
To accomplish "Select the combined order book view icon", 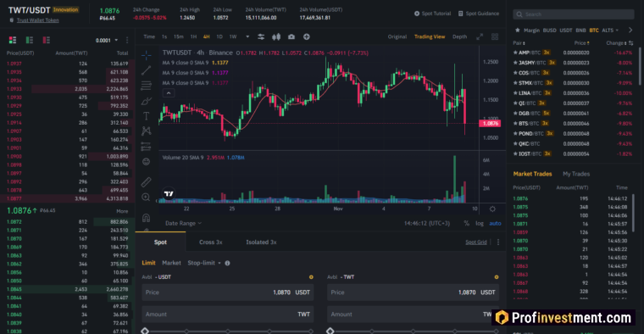I will click(13, 40).
